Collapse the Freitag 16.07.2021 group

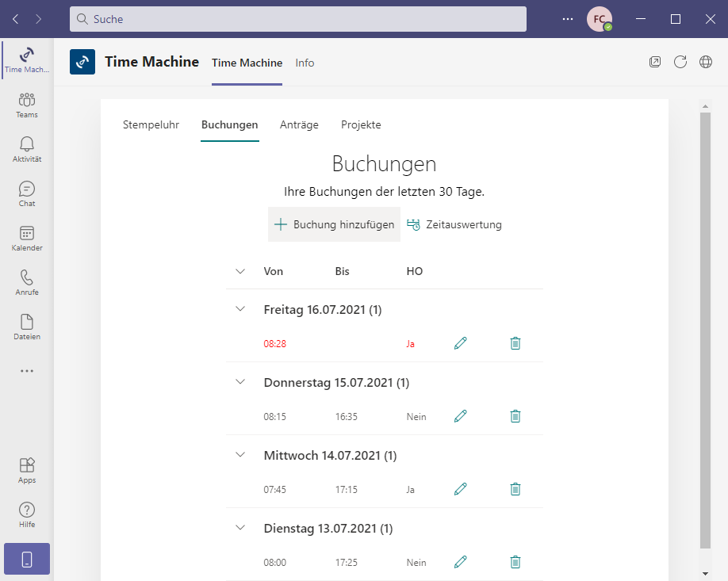pyautogui.click(x=241, y=309)
